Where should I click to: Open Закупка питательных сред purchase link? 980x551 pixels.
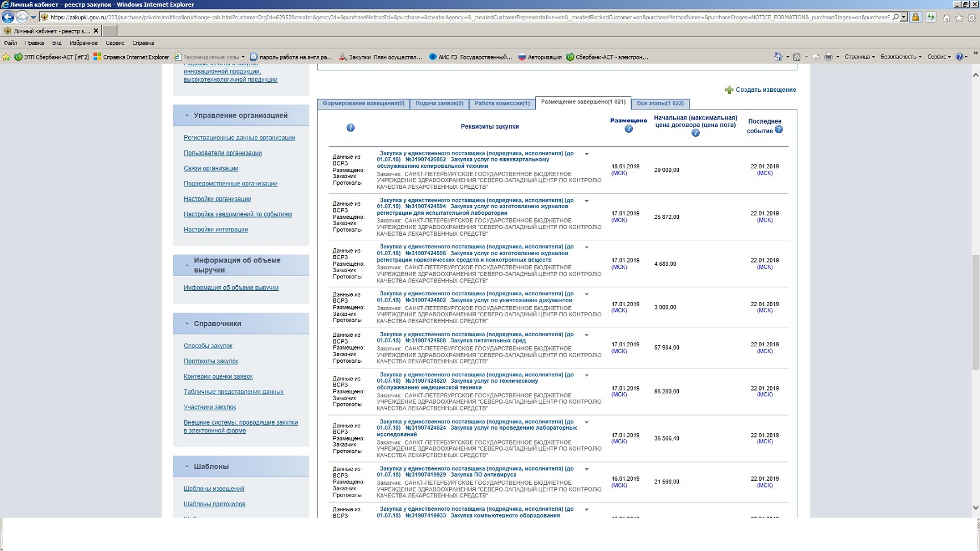pos(488,341)
